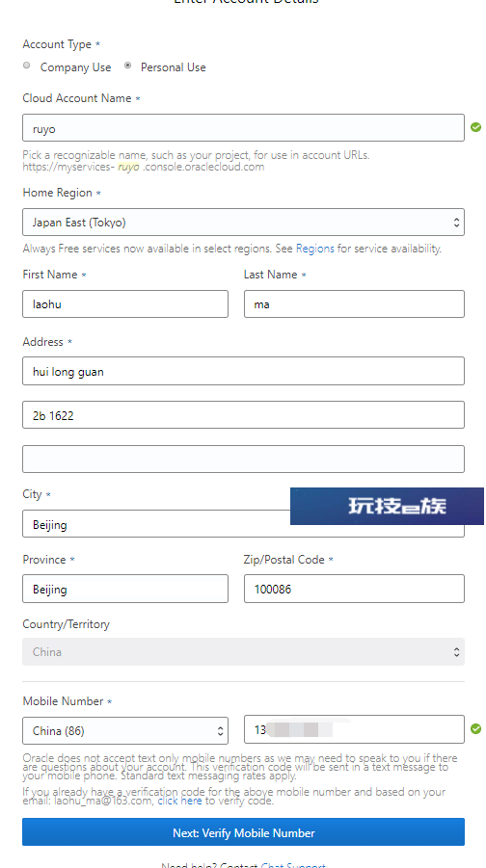Select the Company Use radio button
The height and width of the screenshot is (868, 486).
tap(26, 66)
